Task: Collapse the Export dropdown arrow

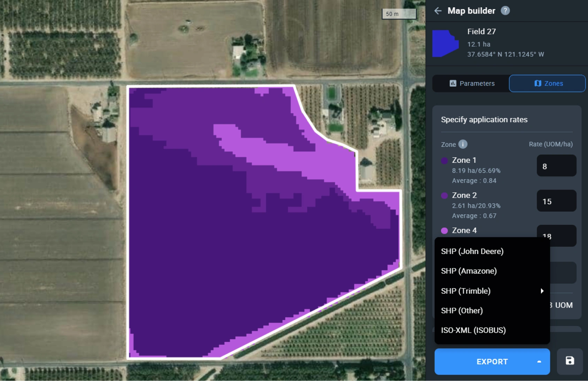Action: (x=539, y=362)
